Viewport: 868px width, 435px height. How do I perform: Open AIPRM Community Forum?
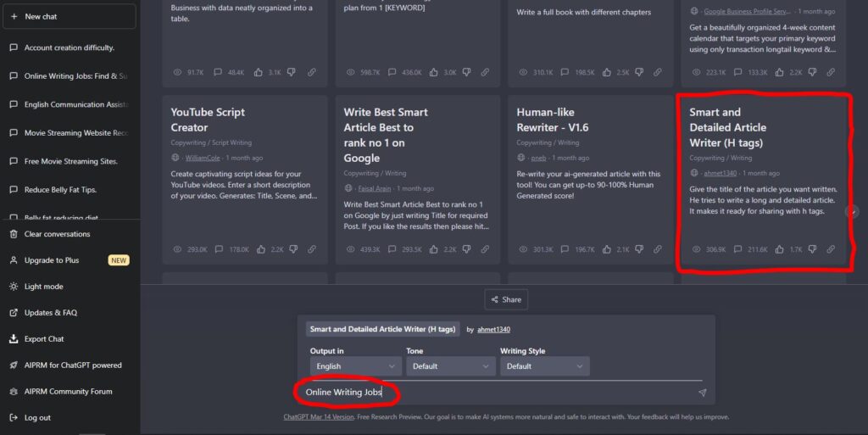[x=70, y=391]
